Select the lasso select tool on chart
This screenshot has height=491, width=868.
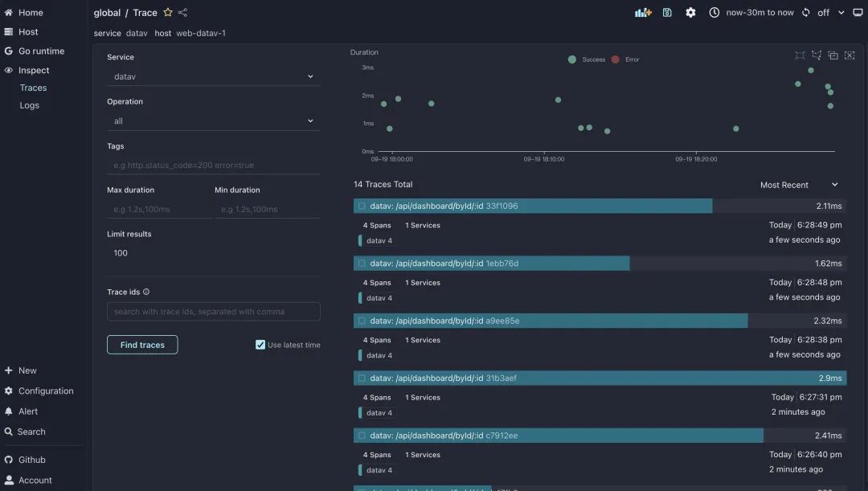point(816,55)
